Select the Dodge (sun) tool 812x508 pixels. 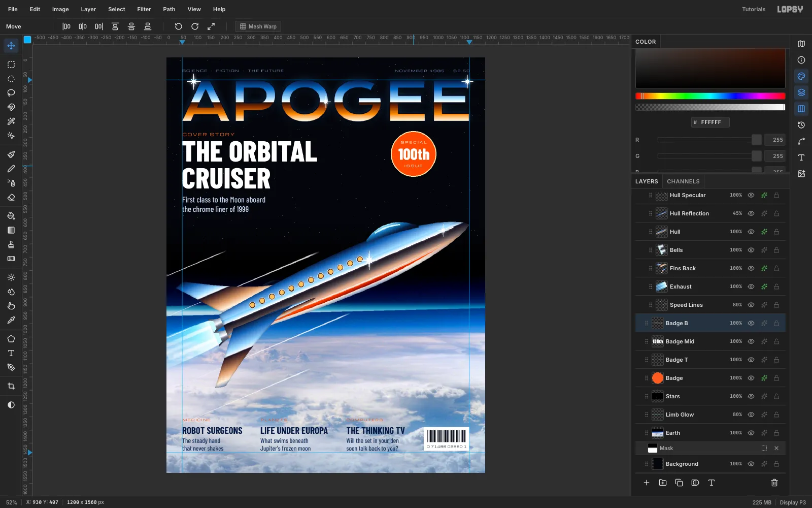coord(11,277)
